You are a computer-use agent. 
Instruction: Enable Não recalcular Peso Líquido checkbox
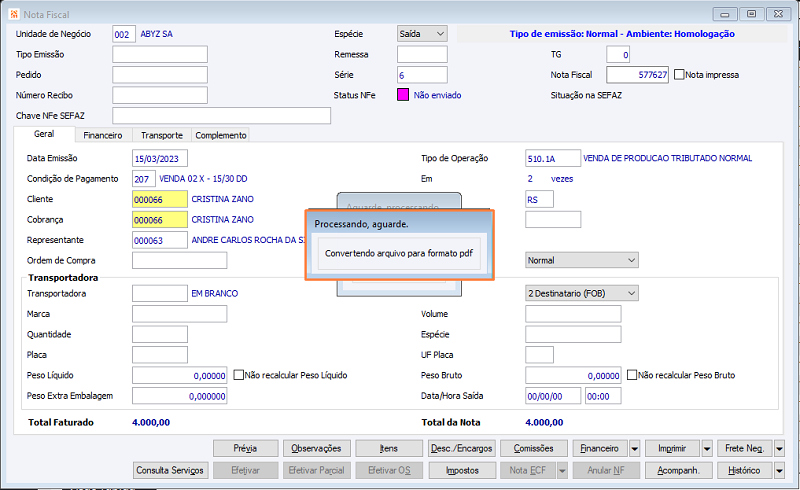[x=238, y=375]
